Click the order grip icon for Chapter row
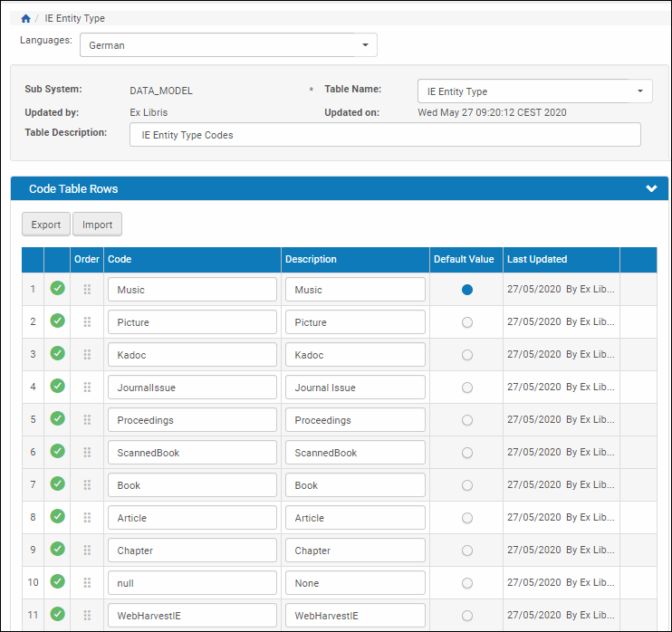Image resolution: width=672 pixels, height=632 pixels. 87,551
